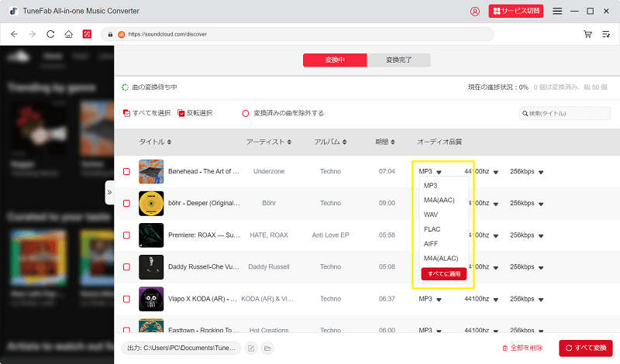Click the soundcloud.com address bar
This screenshot has height=364, width=620.
(x=298, y=34)
